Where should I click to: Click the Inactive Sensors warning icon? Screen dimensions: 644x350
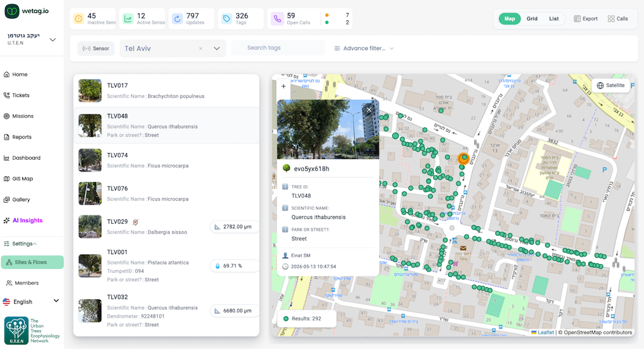(x=79, y=19)
